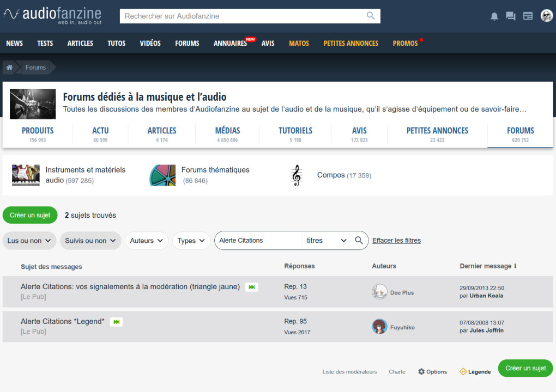Image resolution: width=556 pixels, height=392 pixels.
Task: Open PROMOS menu item
Action: point(406,43)
